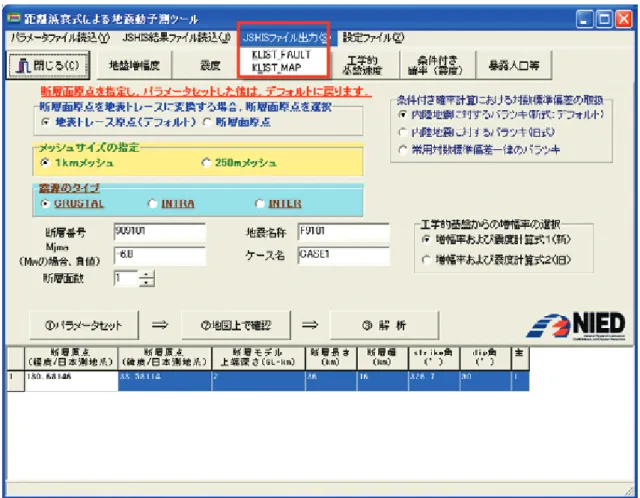Click the 暴露人口等 button
Screen dimensions: 640x498
(514, 65)
